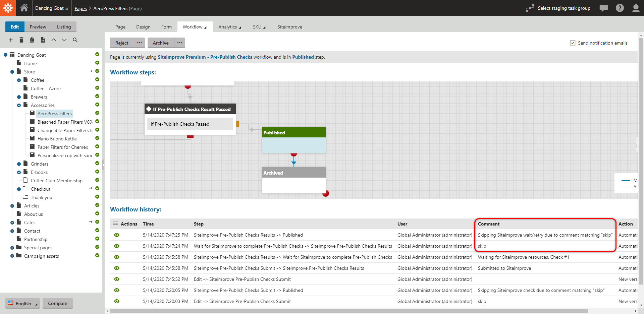Viewport: 644px width, 314px height.
Task: Sort history by the Comment column
Action: coord(489,224)
